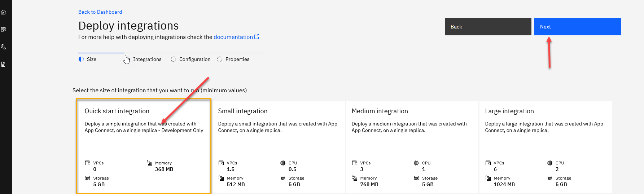The width and height of the screenshot is (644, 194).
Task: Go to the Integrations step
Action: [147, 59]
